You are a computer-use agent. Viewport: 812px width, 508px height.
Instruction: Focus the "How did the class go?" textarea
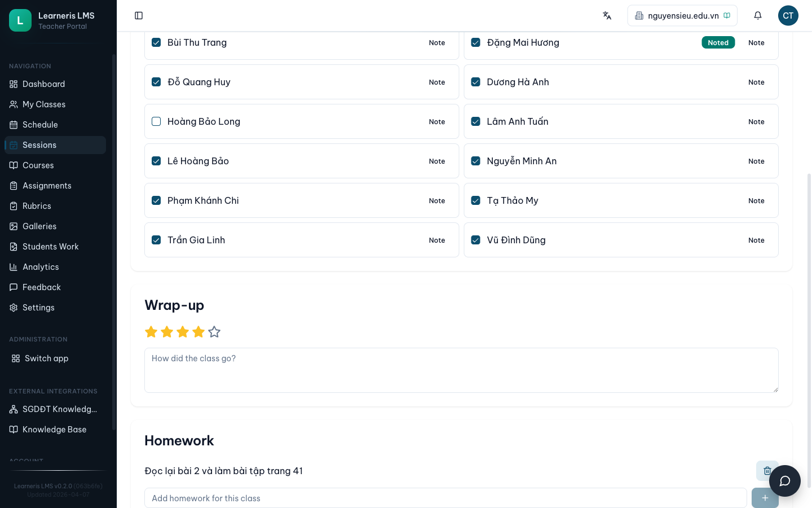click(x=461, y=370)
